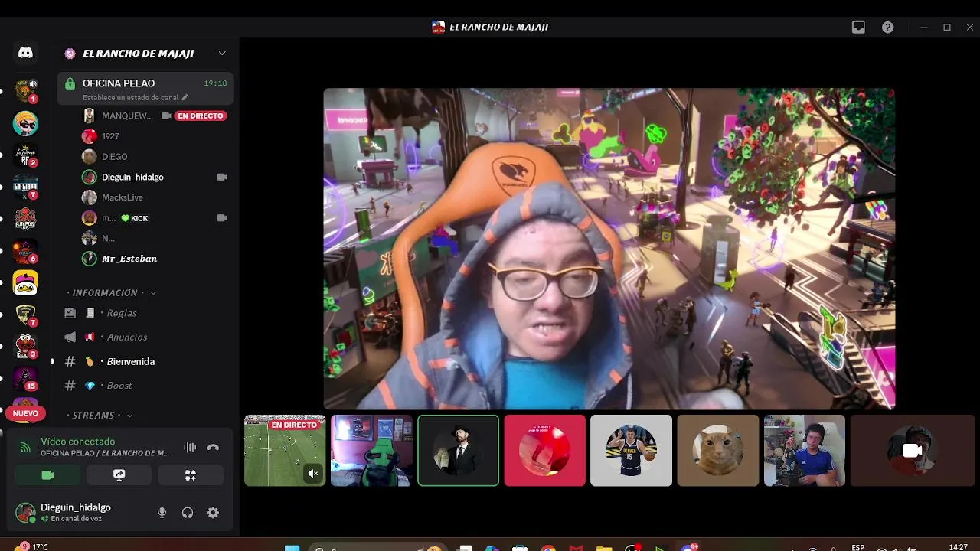Select man in black hat tile
The width and height of the screenshot is (980, 551).
click(x=458, y=451)
